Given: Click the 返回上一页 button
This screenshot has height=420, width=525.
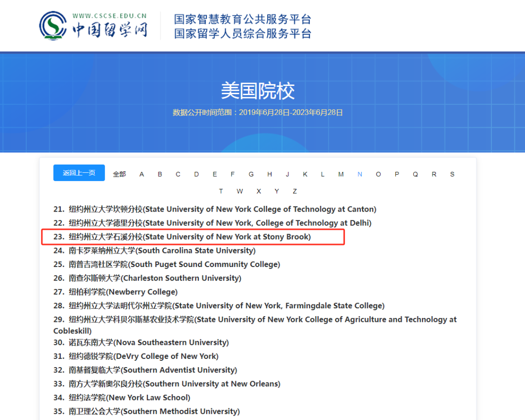Looking at the screenshot, I should 79,173.
